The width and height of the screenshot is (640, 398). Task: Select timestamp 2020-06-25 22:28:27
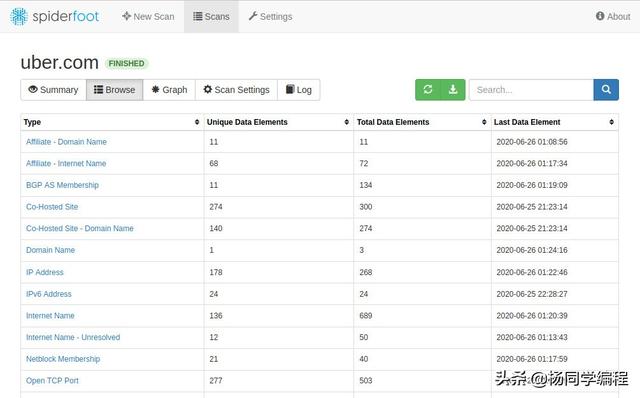point(532,294)
